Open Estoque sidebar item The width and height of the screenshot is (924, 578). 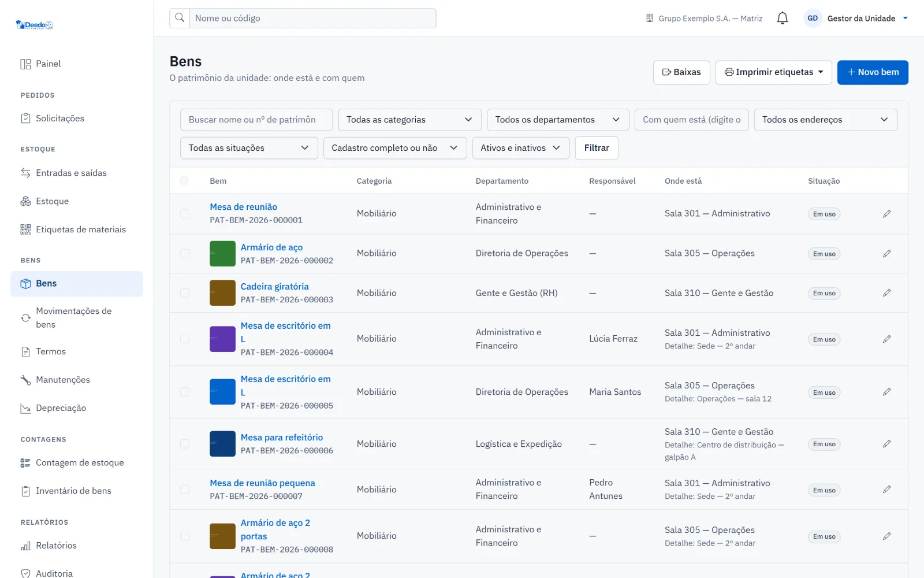pos(76,201)
